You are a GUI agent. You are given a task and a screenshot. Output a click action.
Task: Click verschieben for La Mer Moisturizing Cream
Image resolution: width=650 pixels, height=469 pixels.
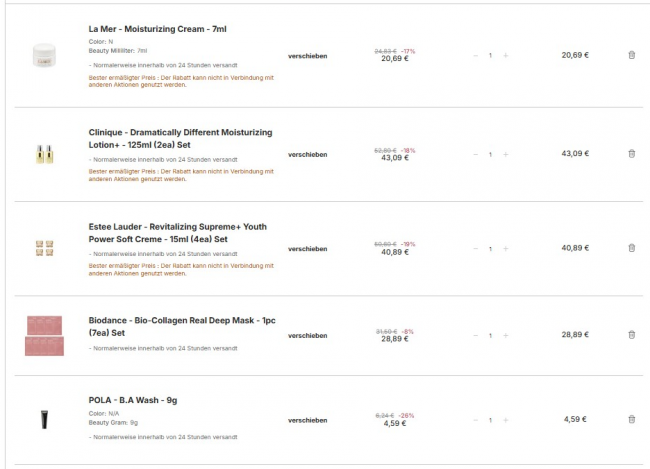coord(307,55)
